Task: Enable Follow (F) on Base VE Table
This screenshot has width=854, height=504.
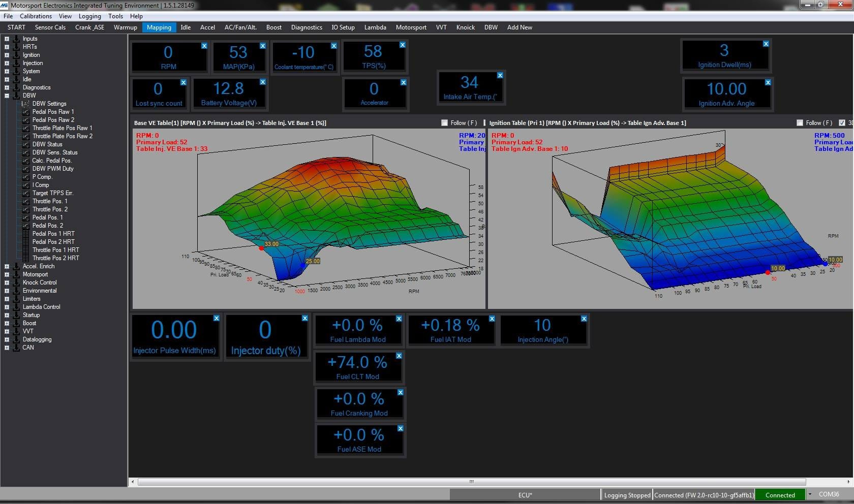Action: pos(444,123)
